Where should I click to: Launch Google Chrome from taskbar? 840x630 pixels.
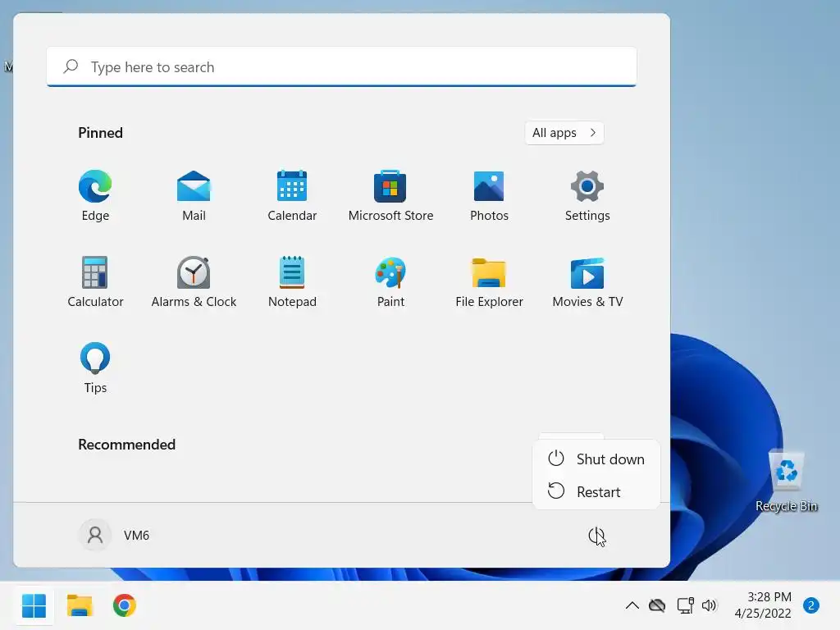(x=125, y=606)
